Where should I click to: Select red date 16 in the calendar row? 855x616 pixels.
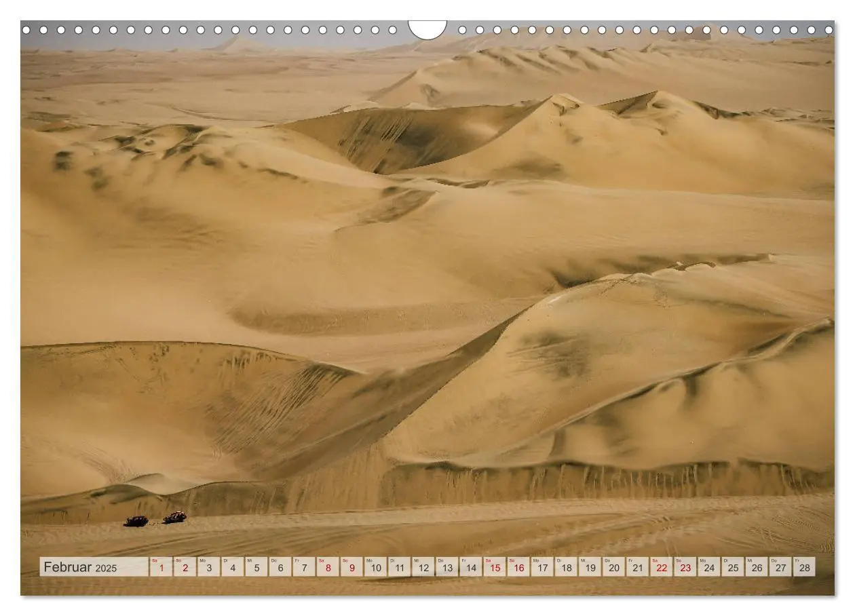[518, 567]
